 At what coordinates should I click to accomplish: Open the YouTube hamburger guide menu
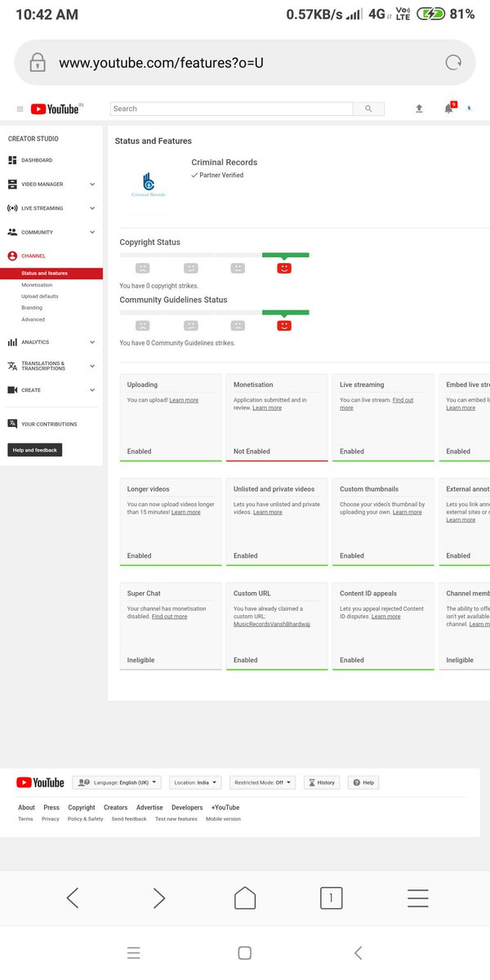click(x=20, y=109)
